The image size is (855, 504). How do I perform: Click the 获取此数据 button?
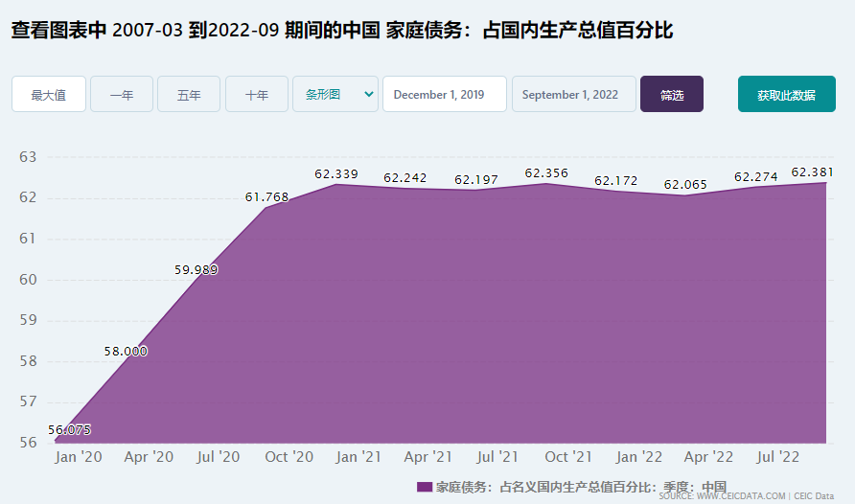[786, 95]
